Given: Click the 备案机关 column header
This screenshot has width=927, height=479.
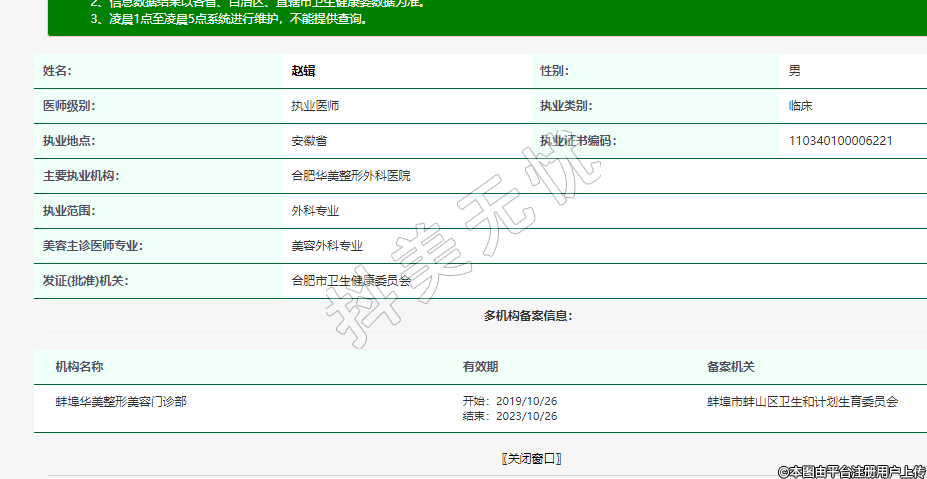Looking at the screenshot, I should click(x=731, y=367).
